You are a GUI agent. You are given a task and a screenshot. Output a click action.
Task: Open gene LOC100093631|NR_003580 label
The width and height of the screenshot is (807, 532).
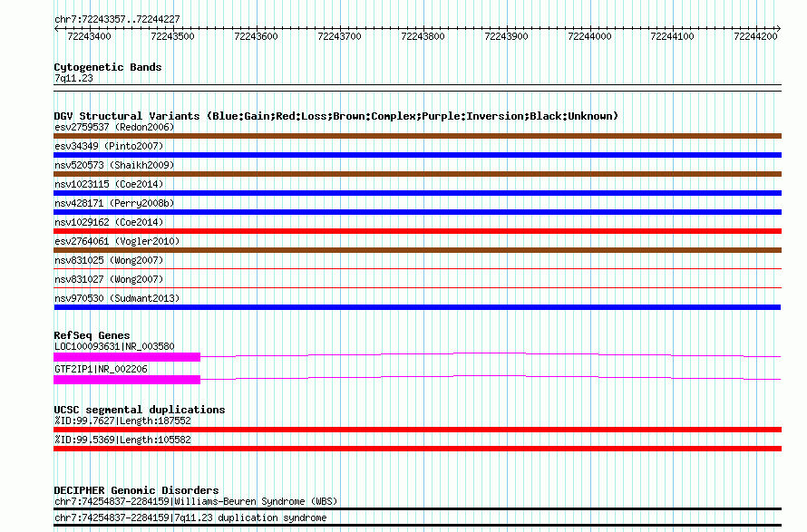pos(114,347)
